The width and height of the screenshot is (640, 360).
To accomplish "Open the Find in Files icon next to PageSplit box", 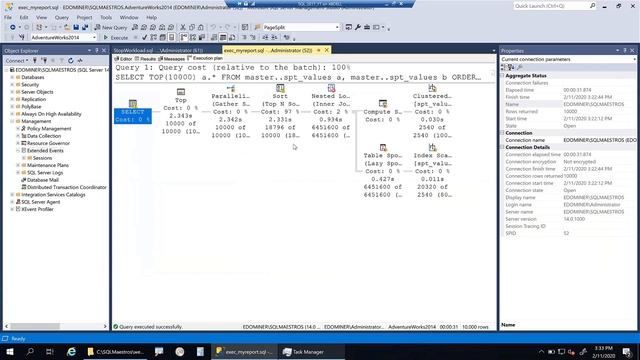I will (x=257, y=27).
